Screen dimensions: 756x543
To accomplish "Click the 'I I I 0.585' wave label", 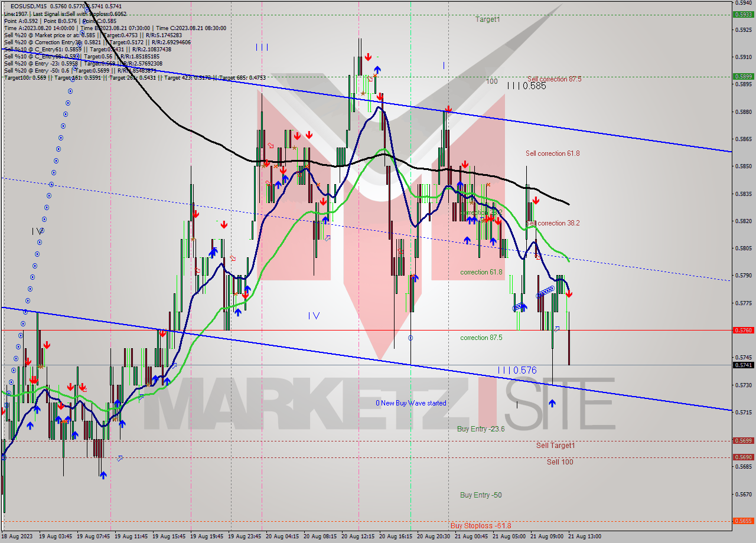I will (x=526, y=86).
